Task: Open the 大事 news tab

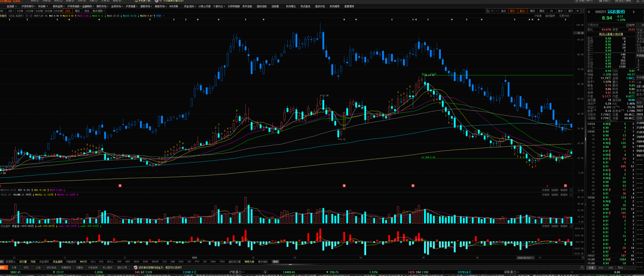Action: (14, 267)
